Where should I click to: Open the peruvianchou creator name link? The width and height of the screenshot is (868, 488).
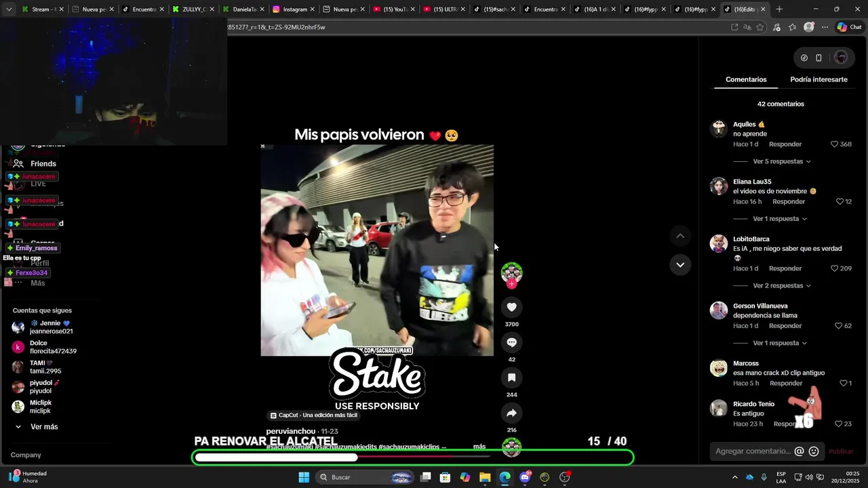click(290, 431)
